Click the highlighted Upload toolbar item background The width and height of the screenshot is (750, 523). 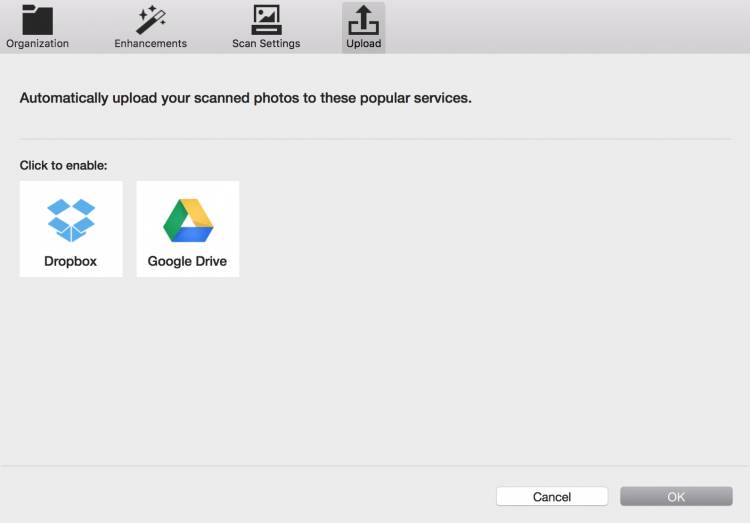[x=364, y=27]
